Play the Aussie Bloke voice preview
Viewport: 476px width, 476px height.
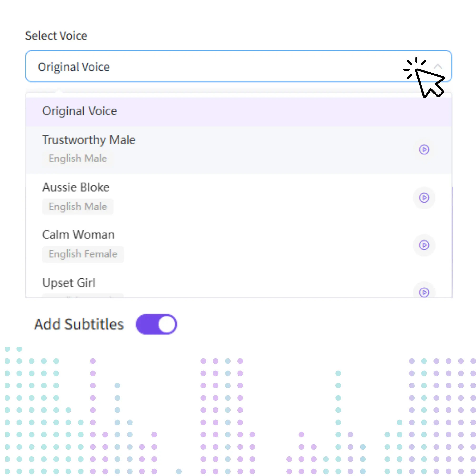pos(424,198)
